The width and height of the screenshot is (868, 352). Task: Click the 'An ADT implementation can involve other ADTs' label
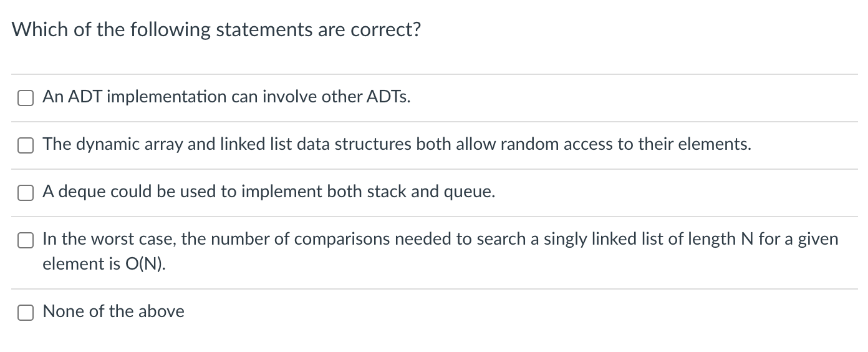point(226,97)
